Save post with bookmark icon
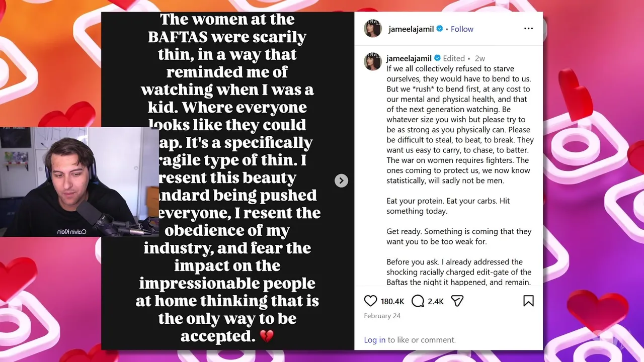Image resolution: width=644 pixels, height=362 pixels. [528, 301]
